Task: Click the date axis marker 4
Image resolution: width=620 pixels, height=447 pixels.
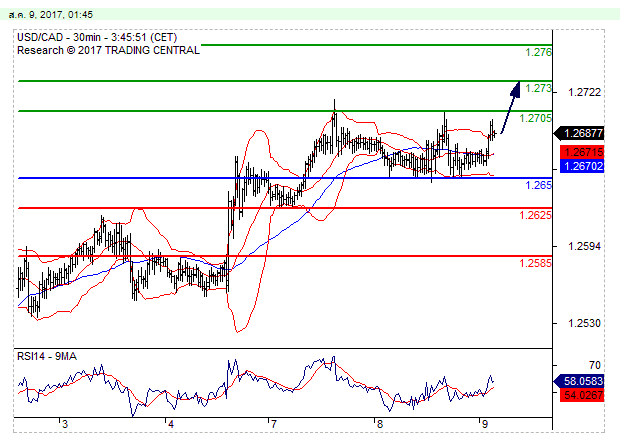Action: point(170,425)
